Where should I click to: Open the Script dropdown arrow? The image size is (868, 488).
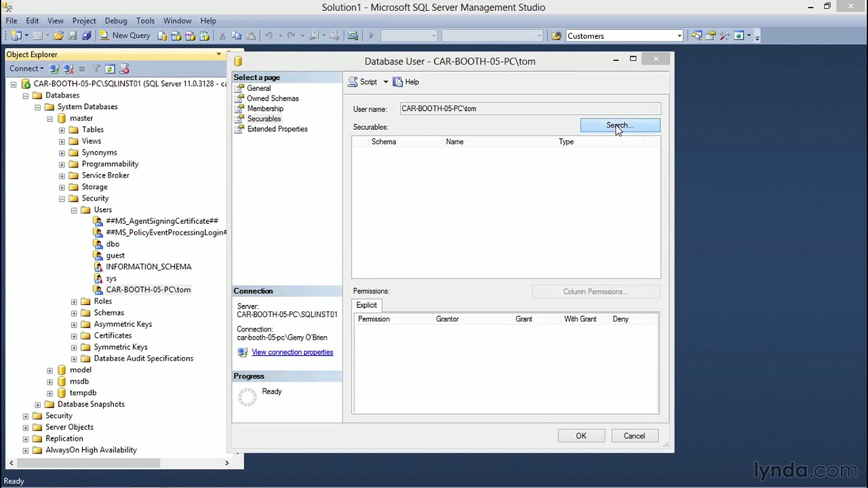pos(385,82)
